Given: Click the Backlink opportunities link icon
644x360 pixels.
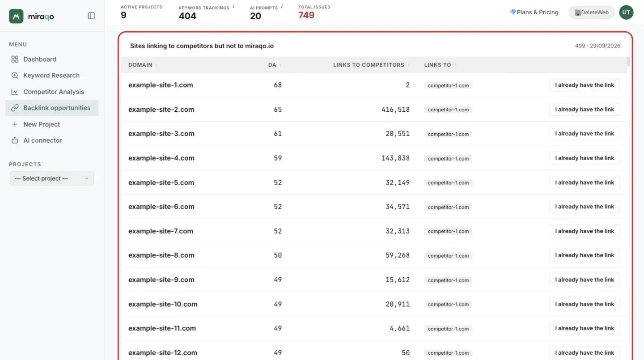Looking at the screenshot, I should [15, 108].
